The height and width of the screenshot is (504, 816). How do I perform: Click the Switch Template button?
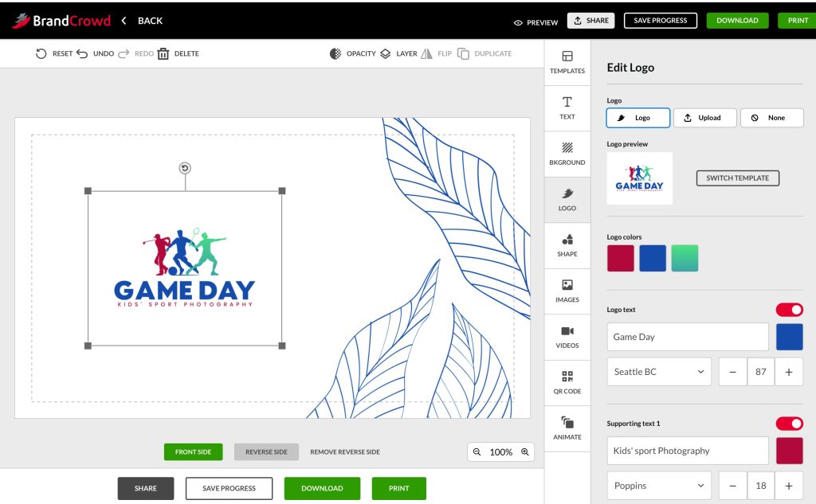(x=737, y=178)
